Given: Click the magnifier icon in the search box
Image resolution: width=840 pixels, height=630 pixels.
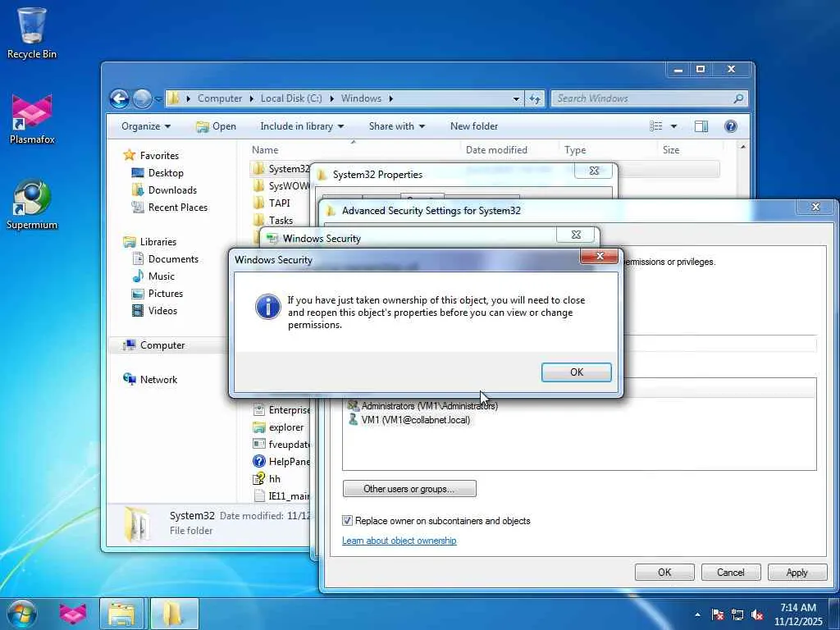Looking at the screenshot, I should coord(739,98).
